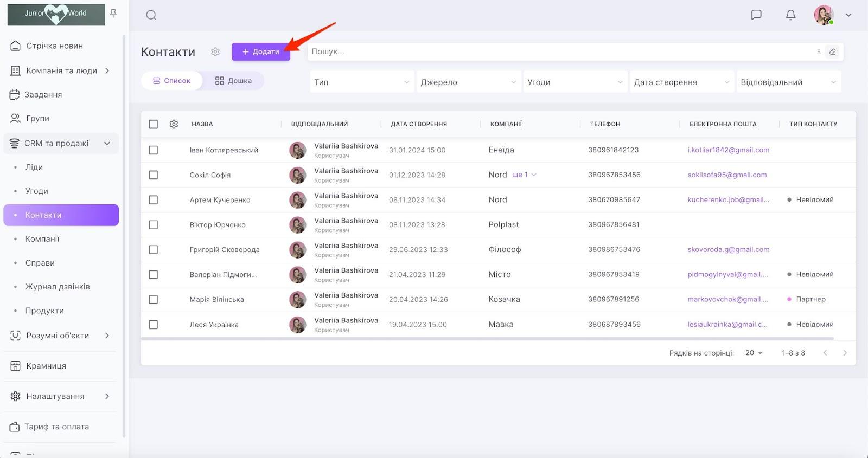
Task: Toggle the select all contacts checkbox
Action: (x=154, y=124)
